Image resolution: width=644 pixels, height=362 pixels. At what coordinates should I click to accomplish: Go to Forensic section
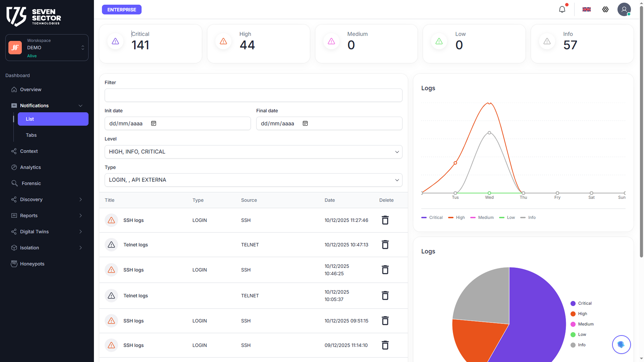[31, 183]
